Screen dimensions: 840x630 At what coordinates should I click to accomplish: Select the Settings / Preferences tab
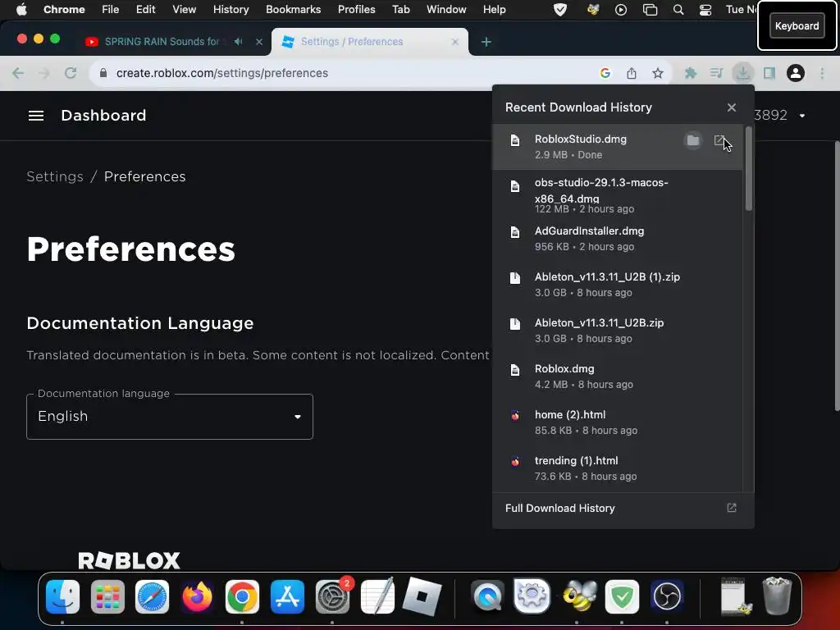pos(370,42)
